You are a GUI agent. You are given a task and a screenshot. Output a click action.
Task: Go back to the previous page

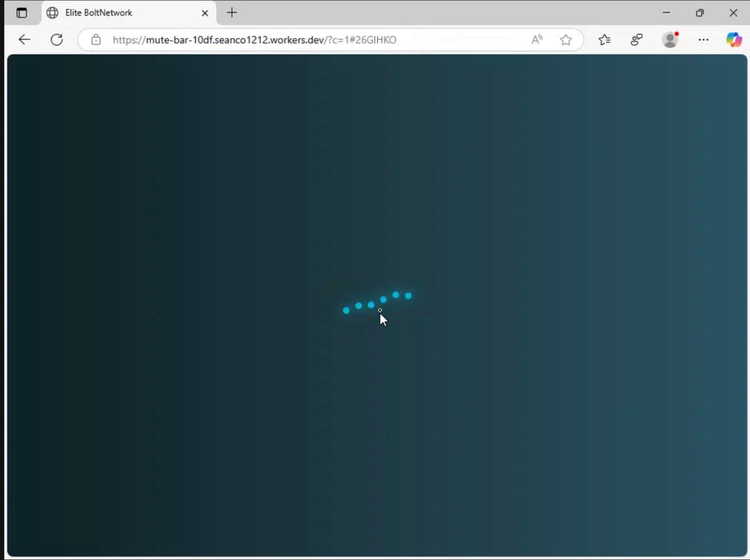[24, 40]
